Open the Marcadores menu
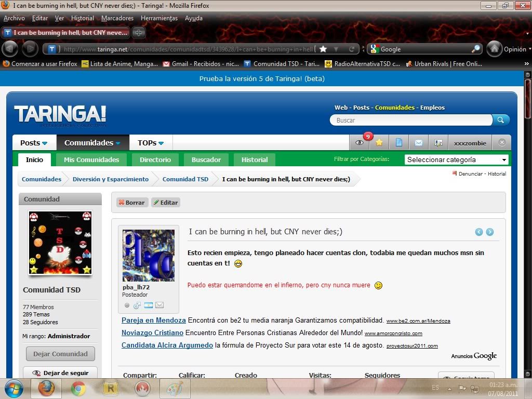The image size is (532, 399). click(117, 18)
